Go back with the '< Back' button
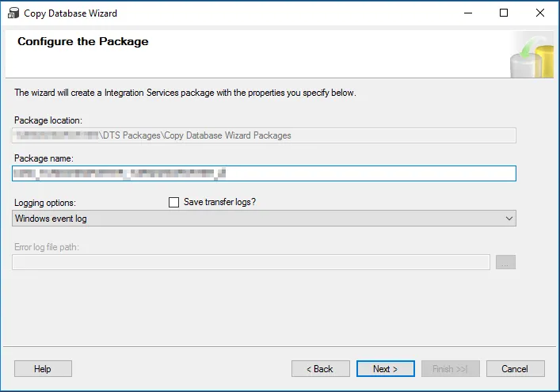 coord(321,369)
